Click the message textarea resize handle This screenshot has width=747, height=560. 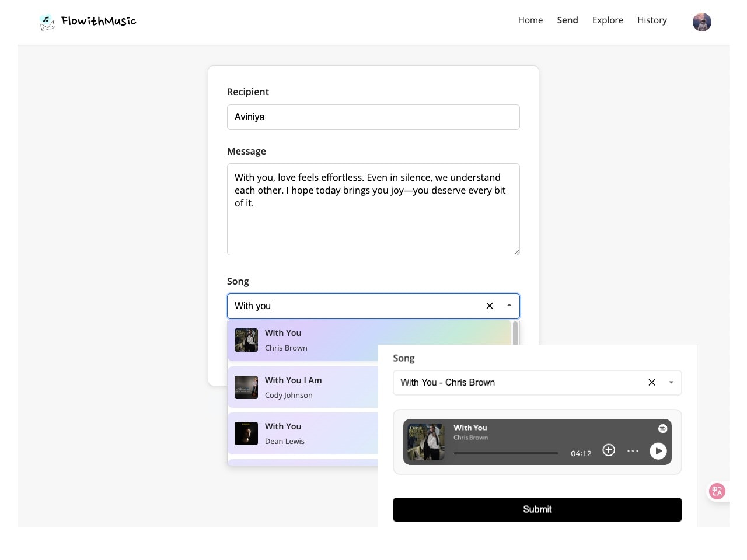516,252
